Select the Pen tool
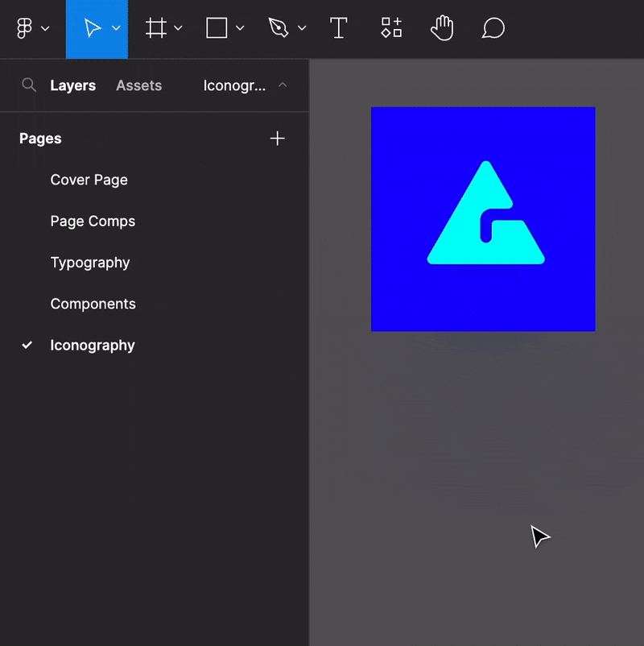Viewport: 644px width, 646px height. (278, 28)
